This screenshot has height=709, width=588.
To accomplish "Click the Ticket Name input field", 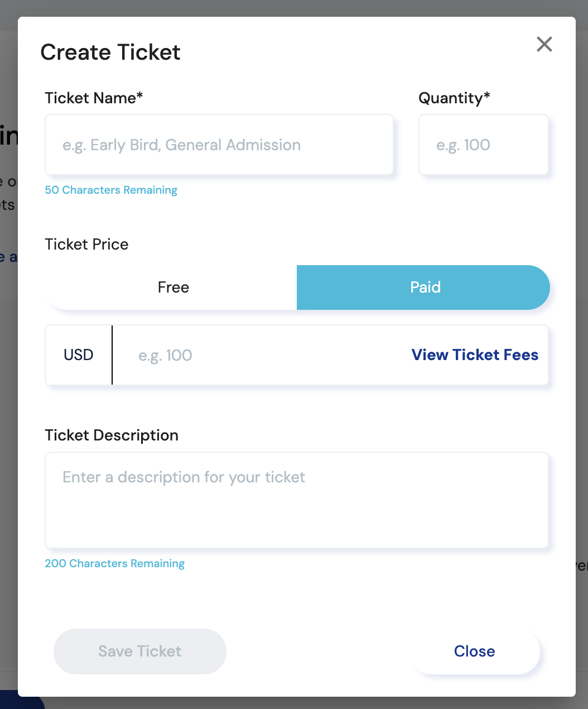I will (219, 145).
